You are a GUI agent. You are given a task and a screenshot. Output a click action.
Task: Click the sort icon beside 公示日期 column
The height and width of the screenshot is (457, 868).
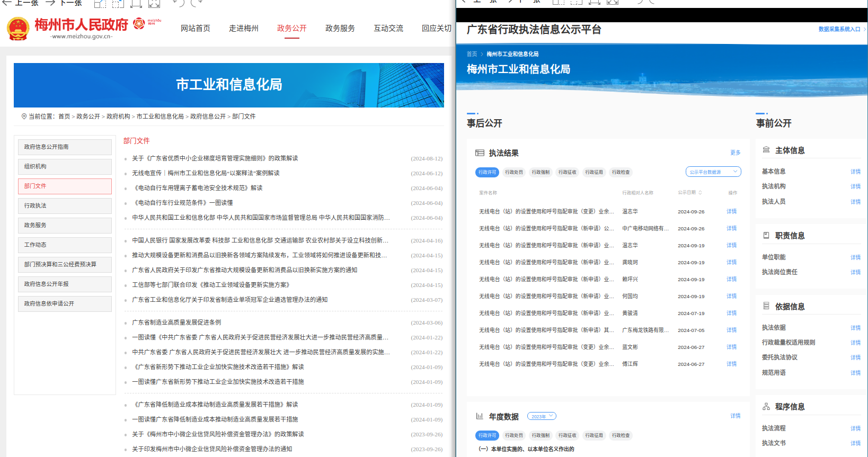click(700, 193)
